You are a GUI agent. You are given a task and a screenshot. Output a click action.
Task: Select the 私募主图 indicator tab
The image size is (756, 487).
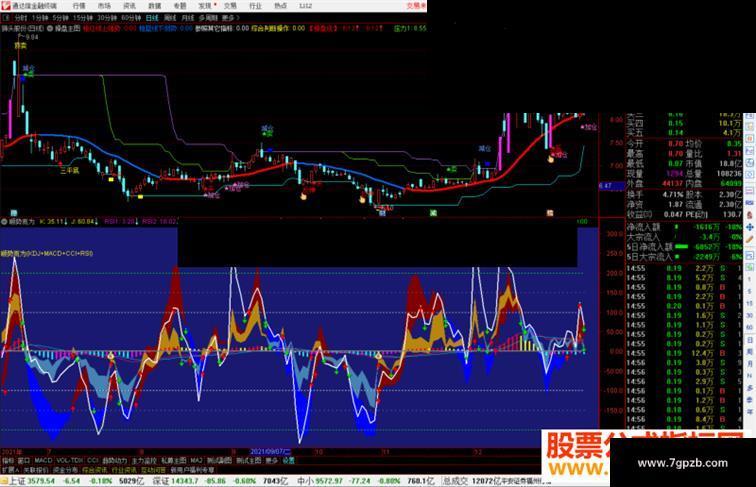174,460
